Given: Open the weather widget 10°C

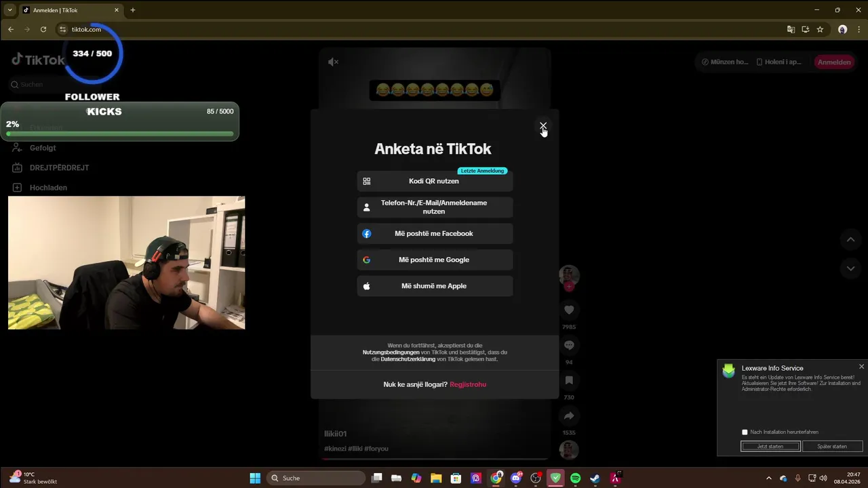Looking at the screenshot, I should tap(34, 478).
